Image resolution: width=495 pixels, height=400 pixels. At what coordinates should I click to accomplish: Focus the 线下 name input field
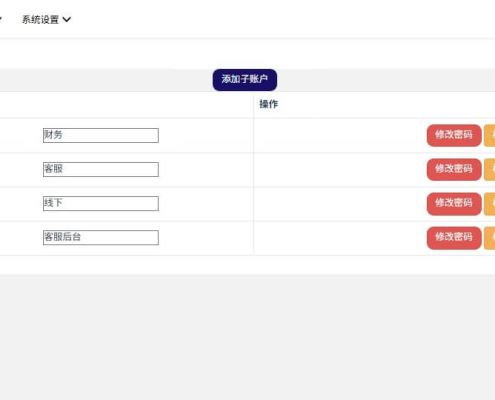click(101, 203)
